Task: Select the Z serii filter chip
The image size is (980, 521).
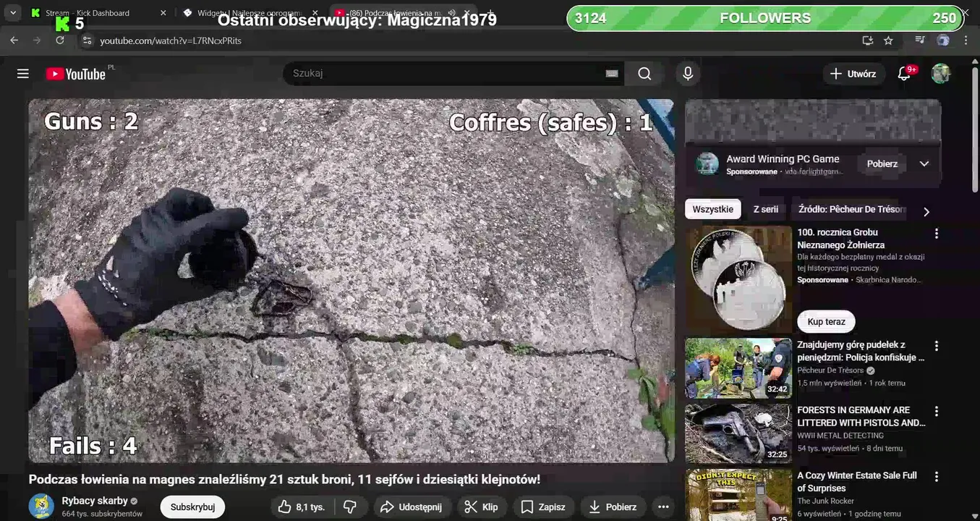Action: (x=765, y=210)
